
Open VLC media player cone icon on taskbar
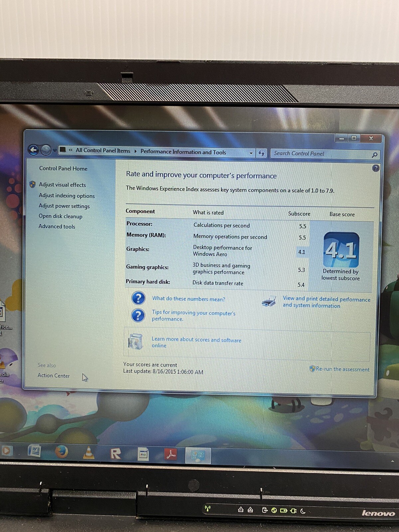tap(88, 453)
